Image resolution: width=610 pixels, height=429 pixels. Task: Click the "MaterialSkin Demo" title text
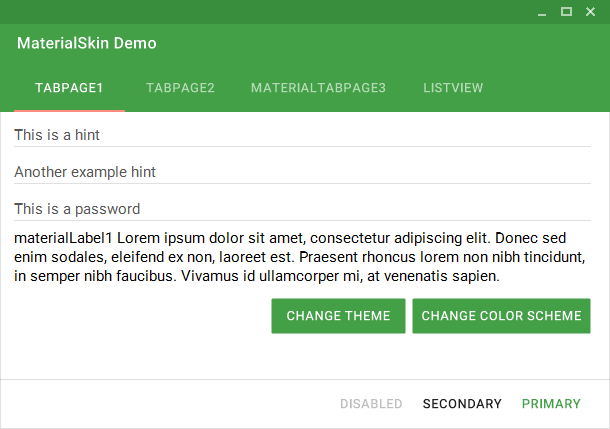click(87, 44)
